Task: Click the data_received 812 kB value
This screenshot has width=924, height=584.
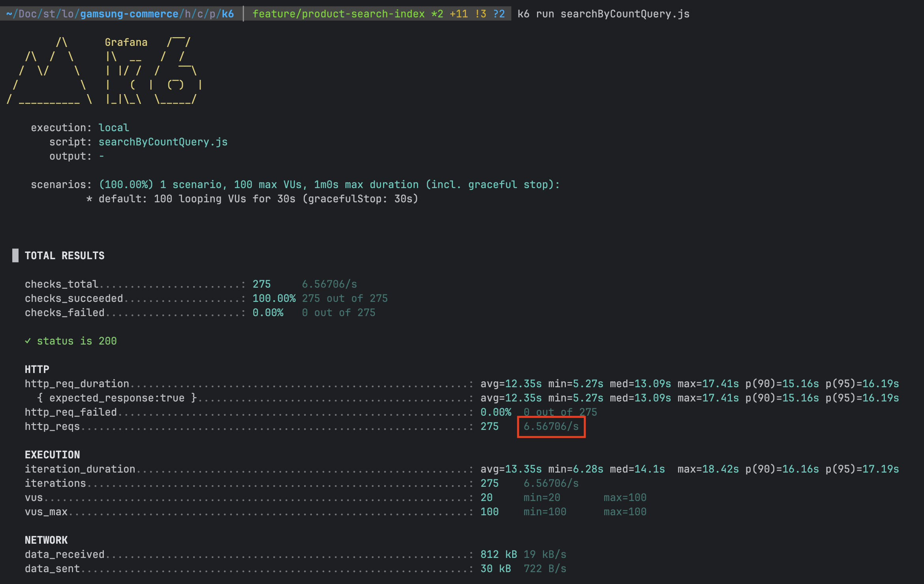Action: pos(498,554)
